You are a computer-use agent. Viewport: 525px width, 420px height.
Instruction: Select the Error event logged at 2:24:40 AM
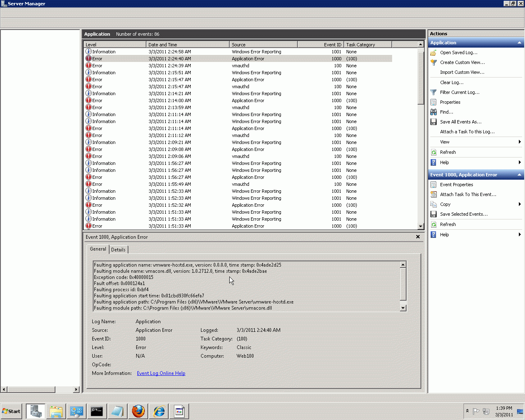[x=238, y=59]
